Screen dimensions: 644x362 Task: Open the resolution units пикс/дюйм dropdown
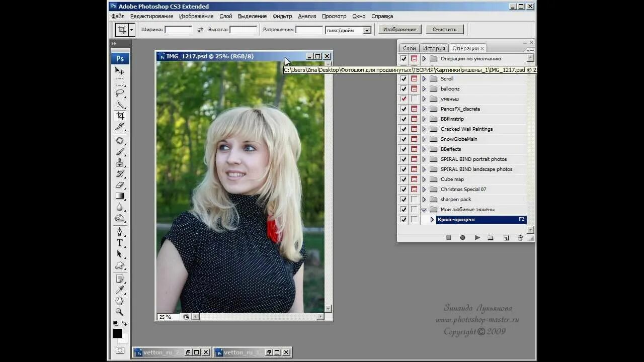point(367,30)
